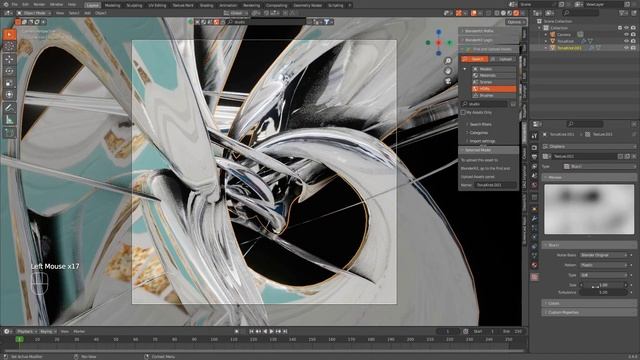Screen dimensions: 640x360
Task: Select the Annotate pencil tool
Action: coord(9,108)
